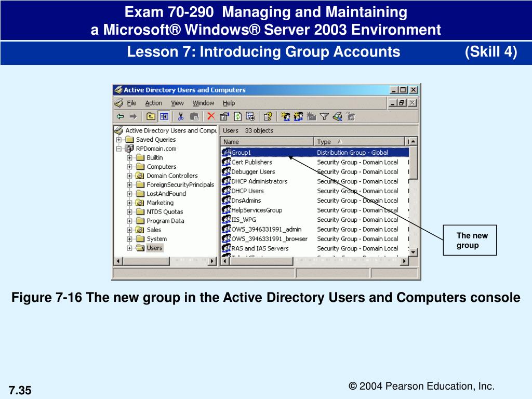This screenshot has height=399, width=532.
Task: Select the DHCP Users row
Action: (315, 191)
